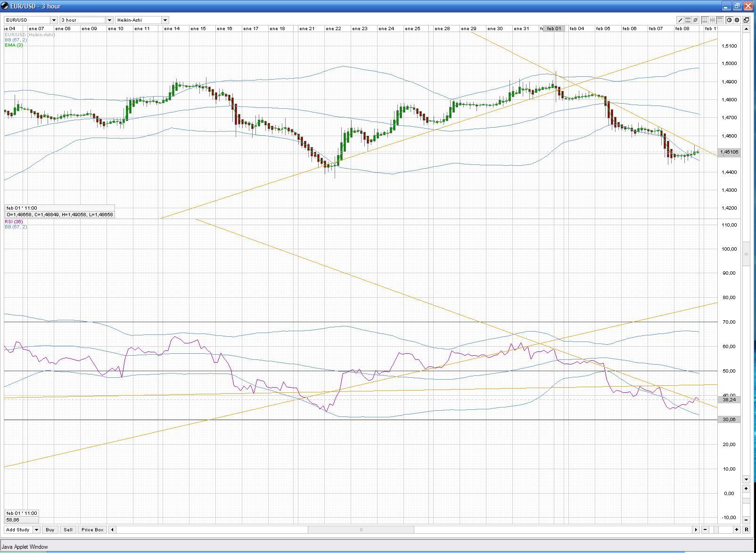Expand the Heikin-Ashi chart type dropdown
756x553 pixels.
tap(165, 20)
